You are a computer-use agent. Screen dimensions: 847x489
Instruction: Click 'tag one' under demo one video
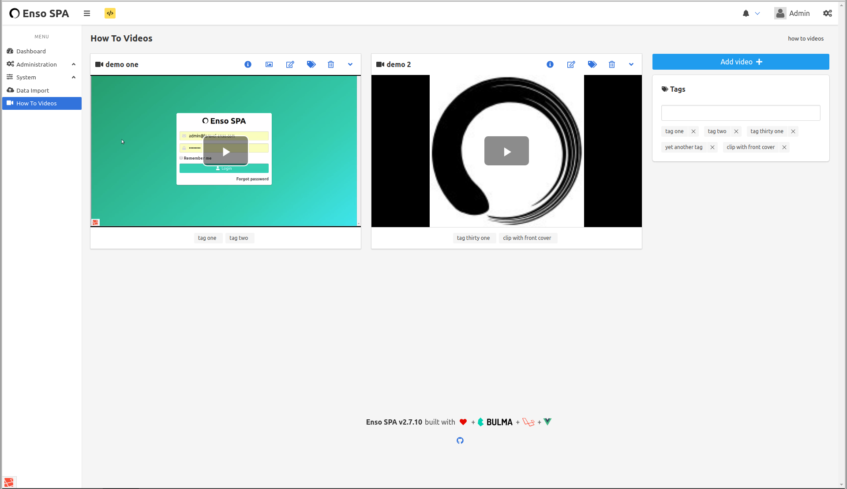[x=207, y=238]
